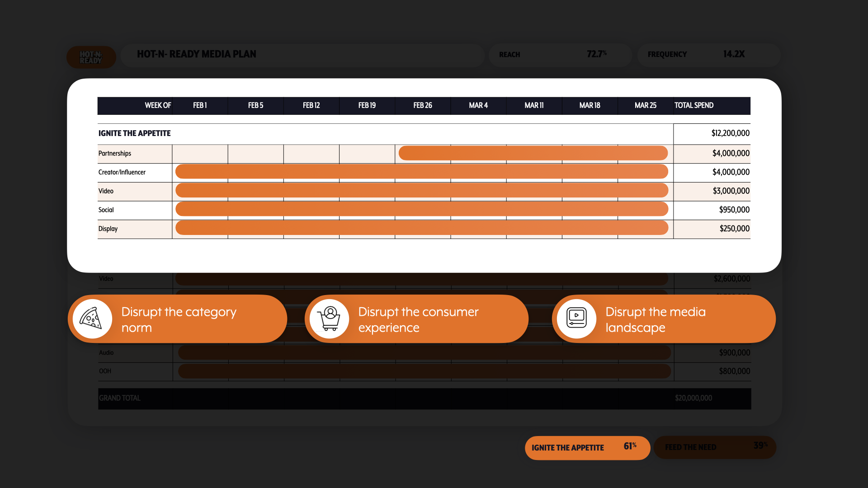Click the Frequency 14.2X stat box
Screen dimensions: 868x488
pyautogui.click(x=708, y=55)
